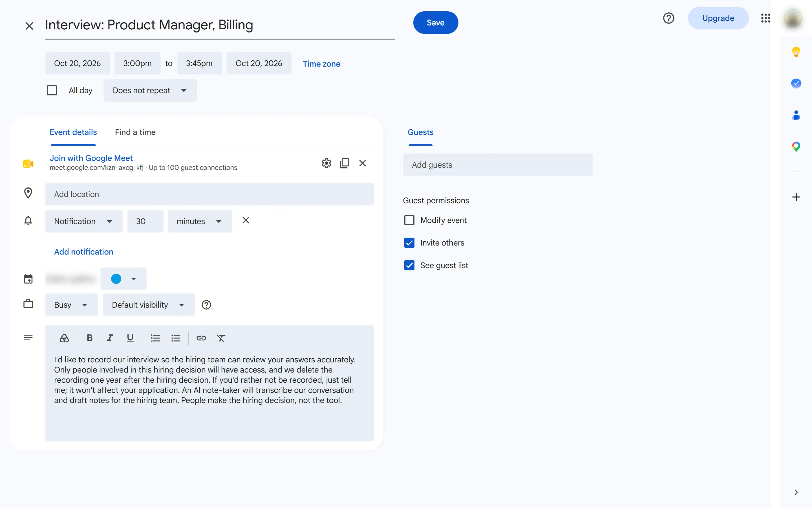Image resolution: width=812 pixels, height=508 pixels.
Task: Open Google Tasks in side panel
Action: point(796,83)
